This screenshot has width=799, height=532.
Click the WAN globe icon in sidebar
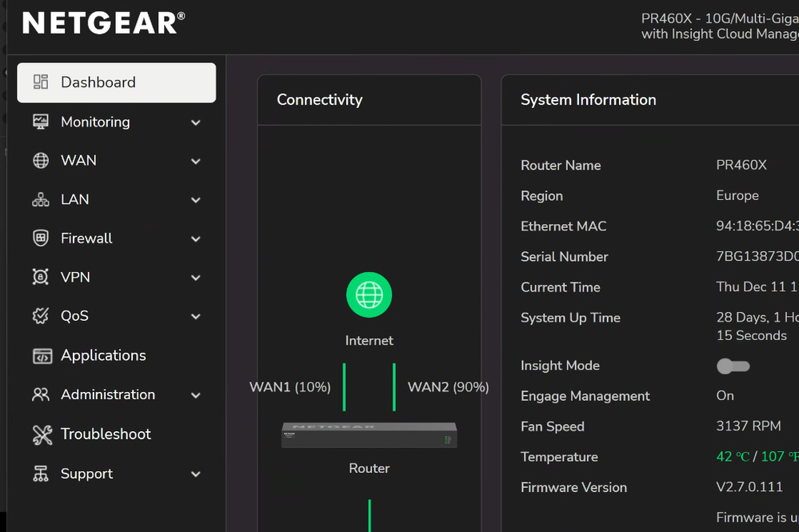[x=41, y=161]
